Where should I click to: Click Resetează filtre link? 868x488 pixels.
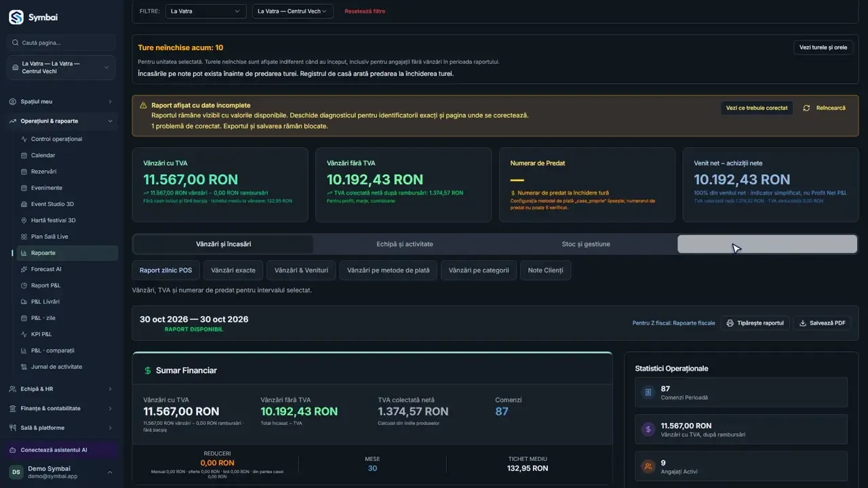tap(365, 12)
